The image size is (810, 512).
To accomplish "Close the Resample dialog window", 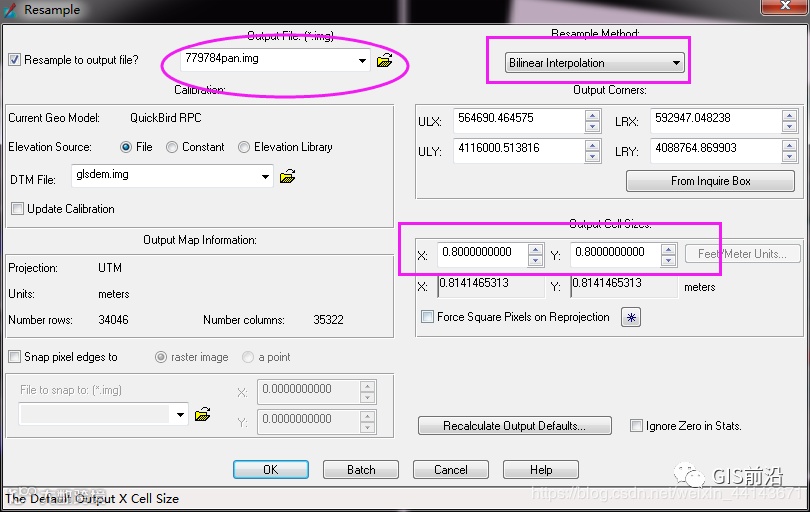I will coord(784,6).
